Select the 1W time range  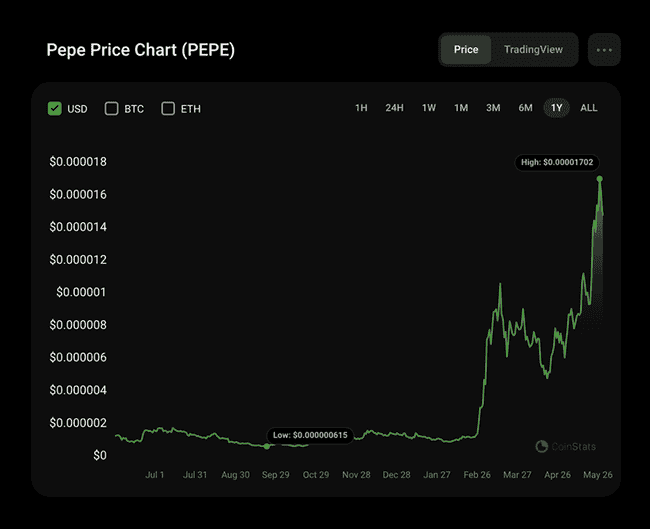coord(428,108)
